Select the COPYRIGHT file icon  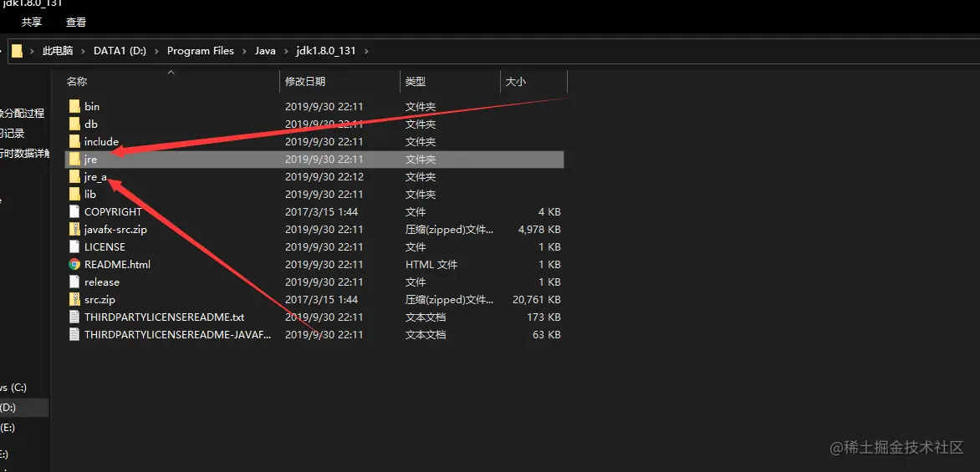click(75, 211)
